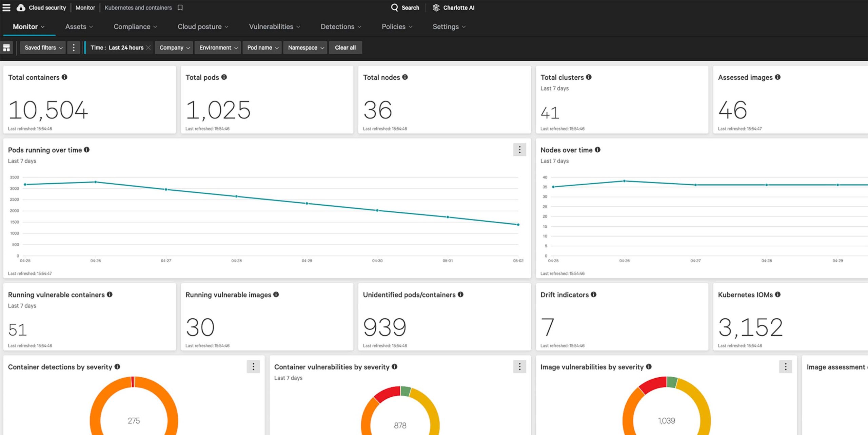Click the Search magnifier icon
868x435 pixels.
pos(394,7)
